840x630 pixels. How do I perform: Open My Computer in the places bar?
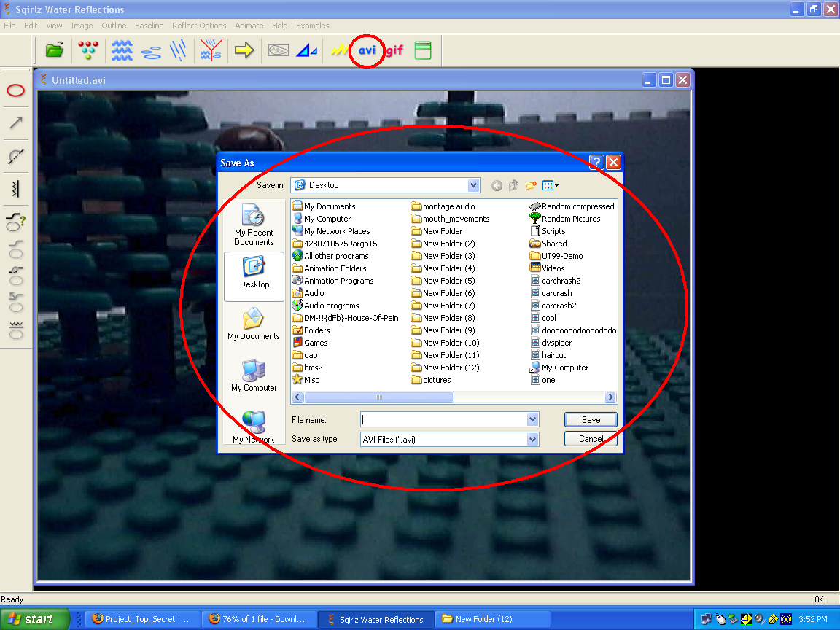[x=254, y=376]
